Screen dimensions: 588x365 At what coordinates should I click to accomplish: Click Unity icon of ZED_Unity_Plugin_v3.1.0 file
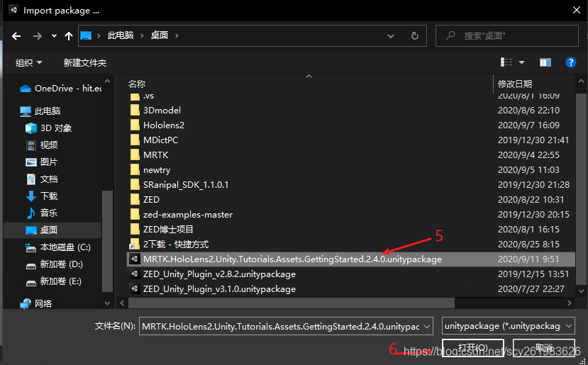point(134,288)
